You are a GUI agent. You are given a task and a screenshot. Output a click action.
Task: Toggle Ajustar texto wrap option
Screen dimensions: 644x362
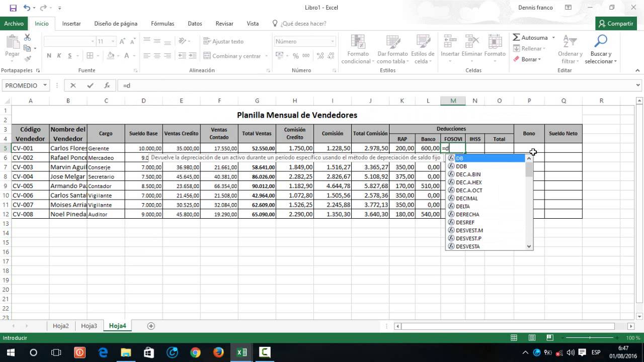223,41
